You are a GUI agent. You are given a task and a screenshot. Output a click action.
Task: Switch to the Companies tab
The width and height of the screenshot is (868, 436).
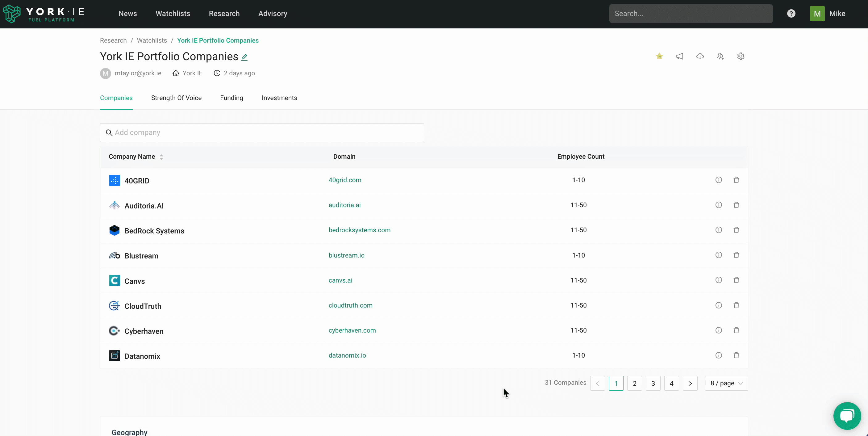(116, 98)
